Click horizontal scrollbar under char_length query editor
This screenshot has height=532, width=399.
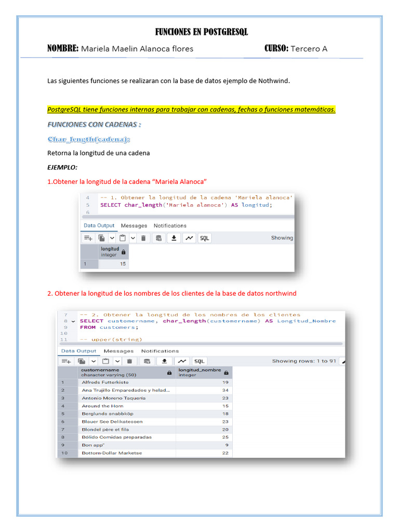point(188,217)
